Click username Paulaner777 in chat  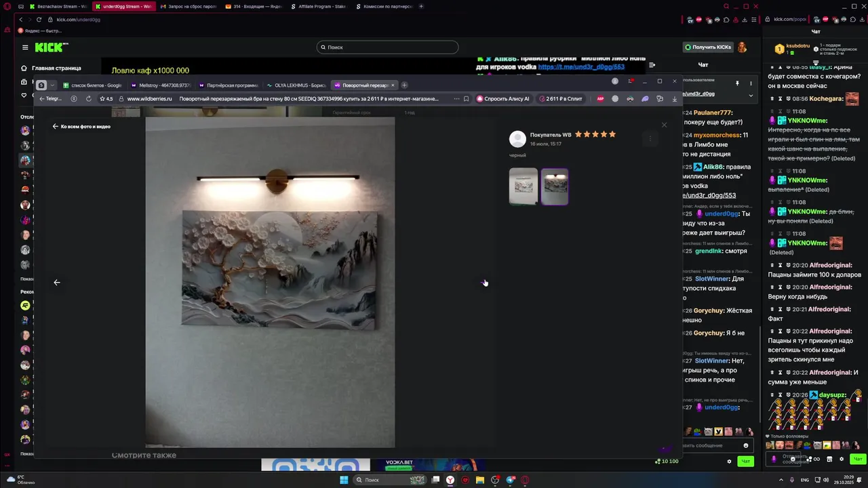[713, 113]
